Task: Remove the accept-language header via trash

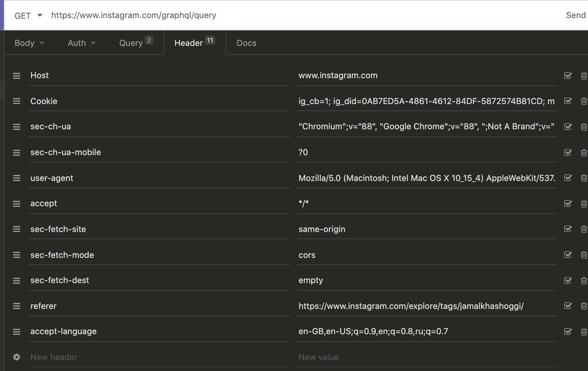Action: (584, 332)
